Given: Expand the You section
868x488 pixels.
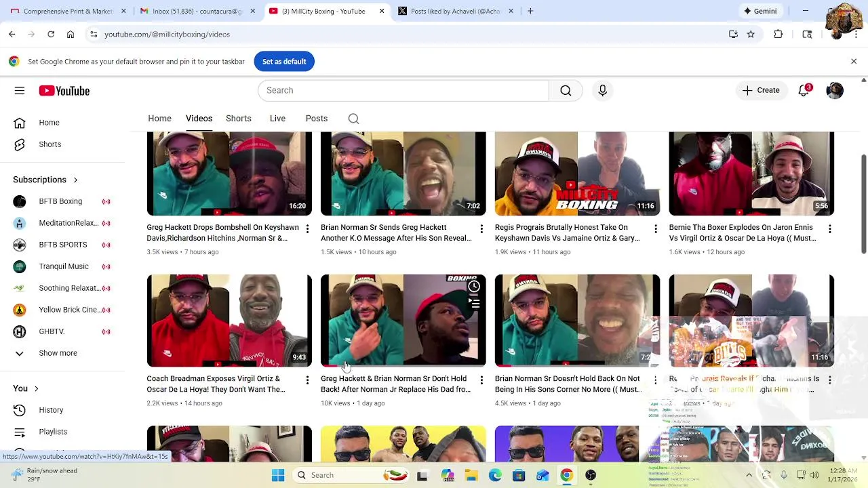Looking at the screenshot, I should click(x=26, y=388).
